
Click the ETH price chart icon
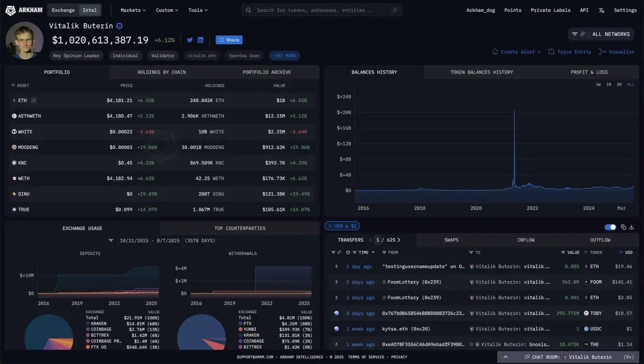click(34, 100)
